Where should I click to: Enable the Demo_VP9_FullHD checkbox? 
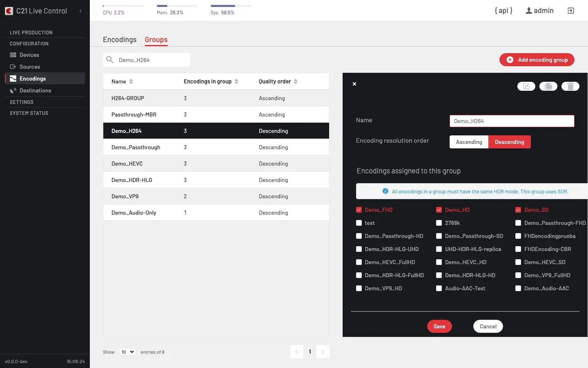518,275
